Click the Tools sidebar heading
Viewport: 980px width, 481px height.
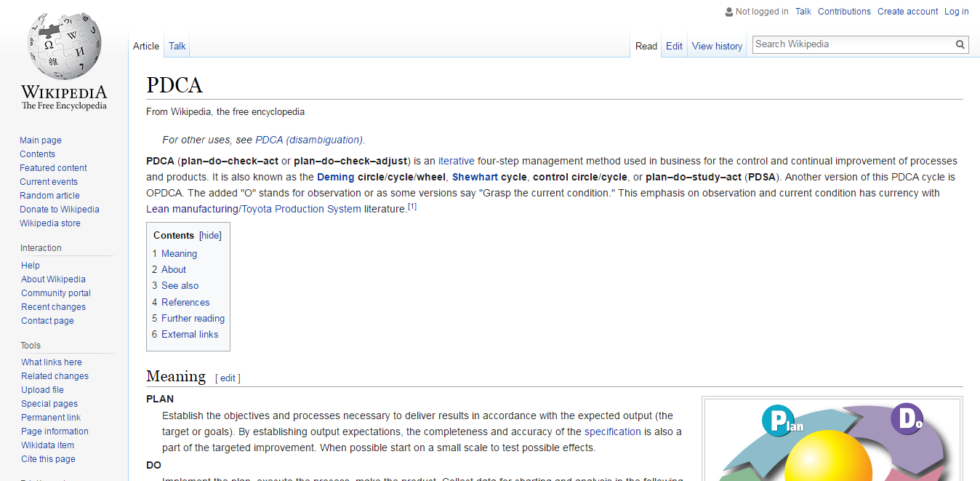(x=31, y=346)
